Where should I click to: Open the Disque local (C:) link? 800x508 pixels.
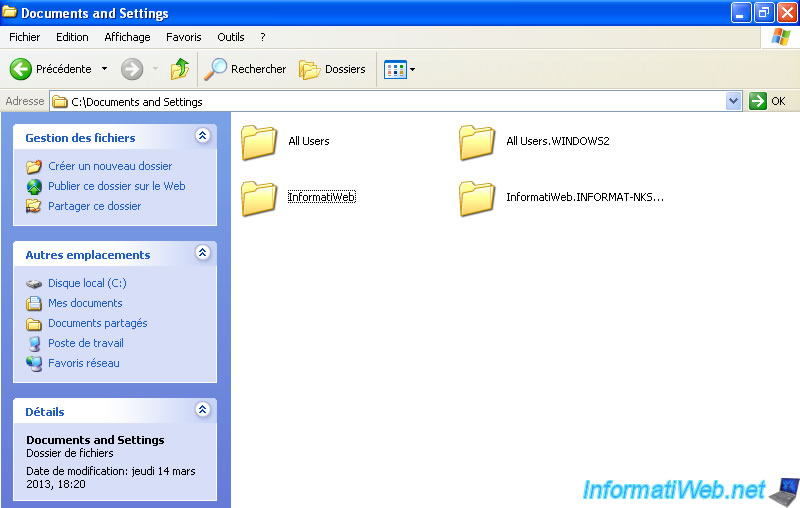tap(87, 283)
